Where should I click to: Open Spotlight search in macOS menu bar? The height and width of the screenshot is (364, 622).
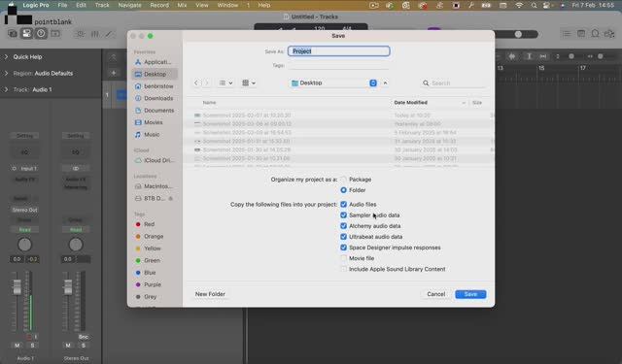pyautogui.click(x=534, y=6)
